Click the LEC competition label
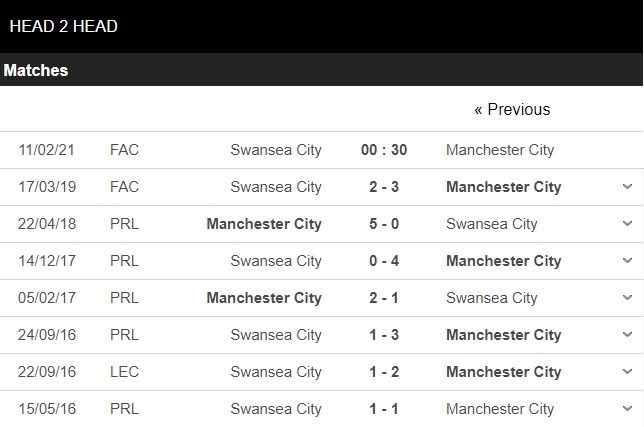Viewport: 644px width, 427px height. pos(125,372)
